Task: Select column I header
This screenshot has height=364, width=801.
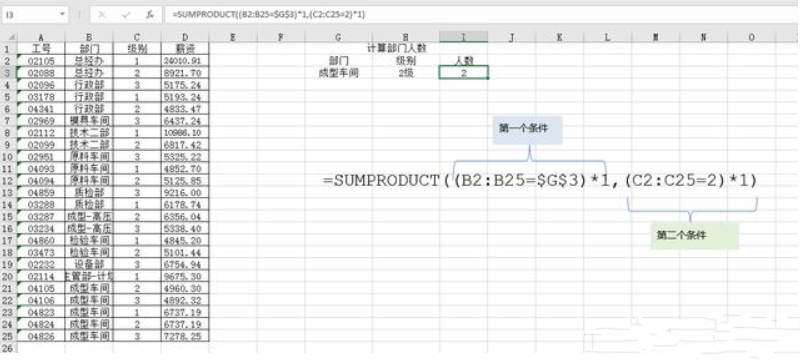Action: coord(463,37)
